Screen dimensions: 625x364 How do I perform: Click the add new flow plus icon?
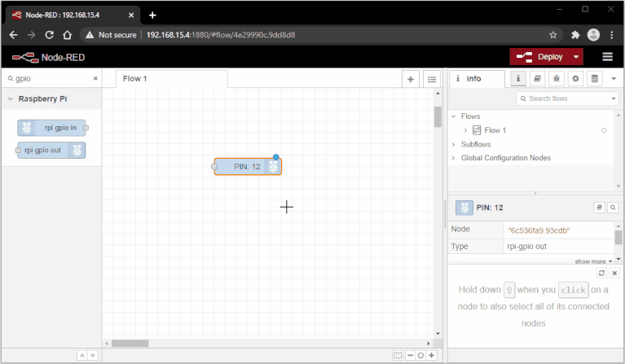tap(411, 79)
